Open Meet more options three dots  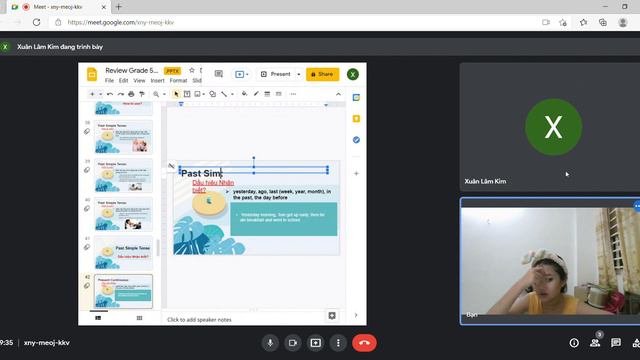[338, 343]
